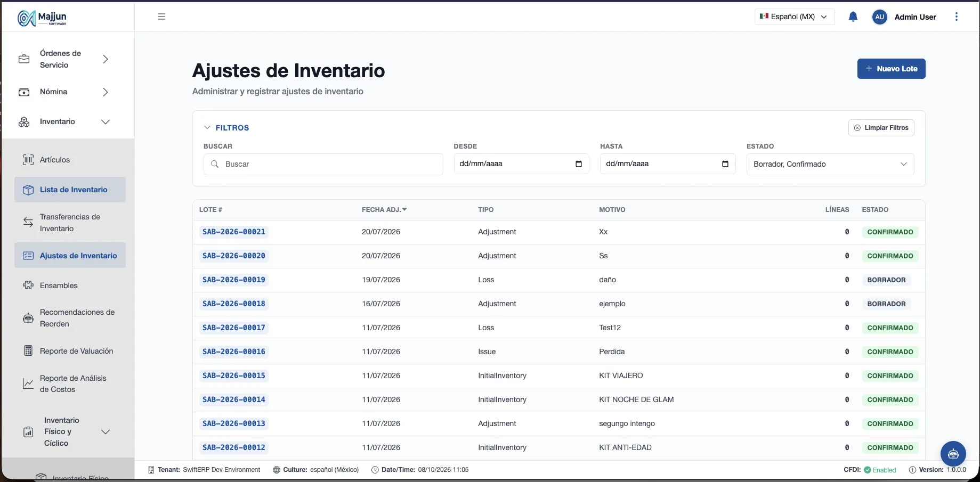
Task: Click the Admin User name
Action: pyautogui.click(x=915, y=17)
